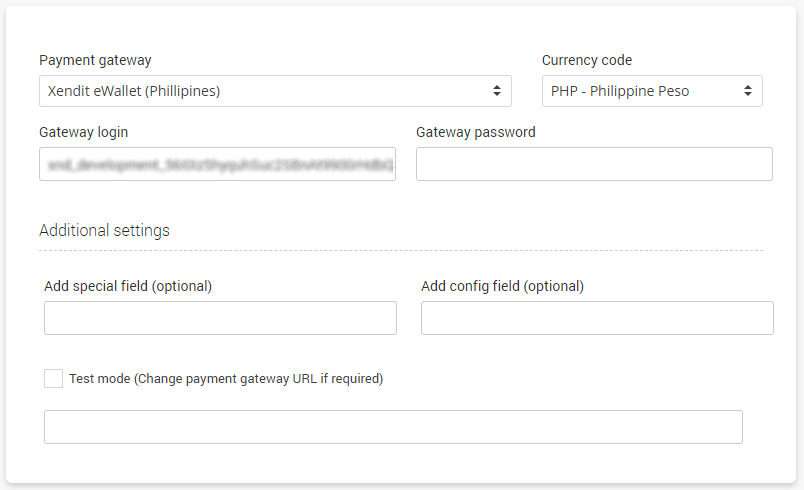Click the Additional settings heading
The image size is (804, 490).
pos(104,230)
